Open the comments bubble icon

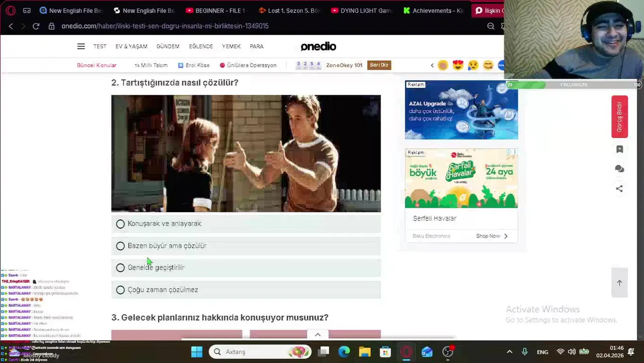[x=619, y=169]
